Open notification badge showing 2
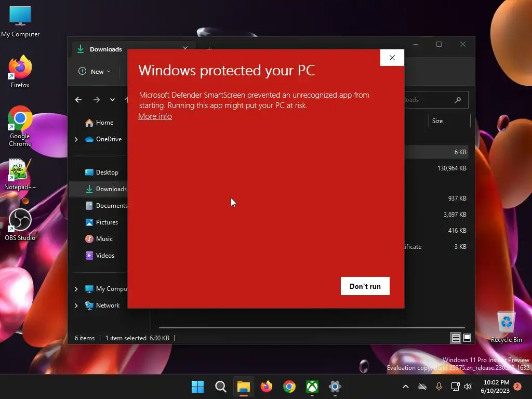 coord(517,387)
